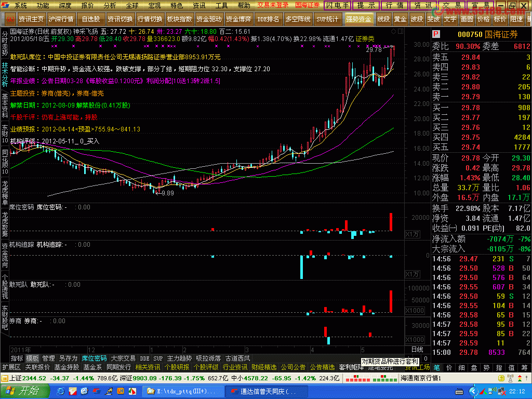The height and width of the screenshot is (399, 532).
Task: Click the Tongdaxin logo icon in title bar
Action: pyautogui.click(x=5, y=5)
